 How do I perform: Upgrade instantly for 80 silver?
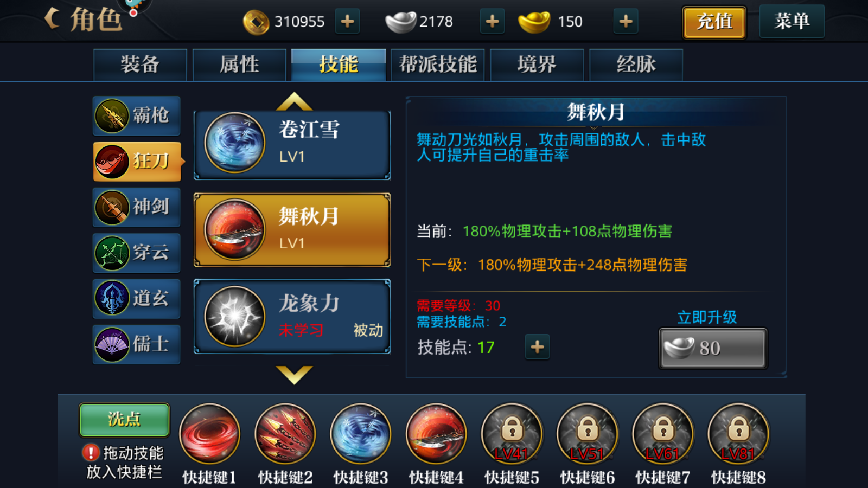coord(713,348)
